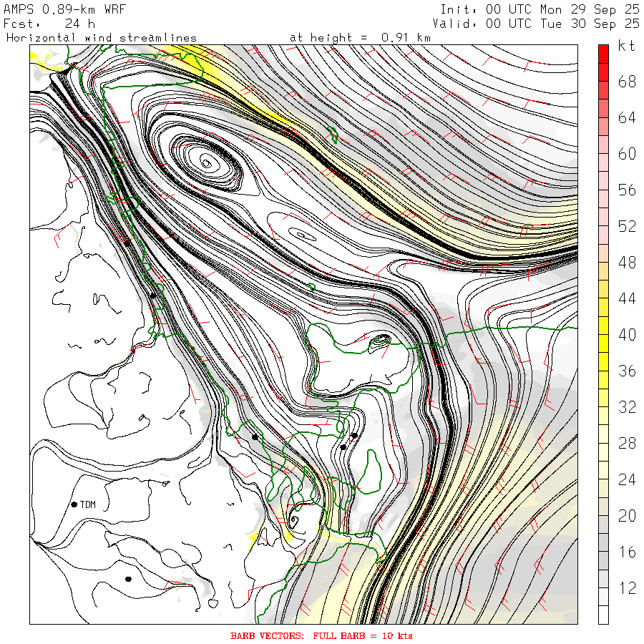Click the small green island outline near the top center
This screenshot has height=644, width=644.
333,135
